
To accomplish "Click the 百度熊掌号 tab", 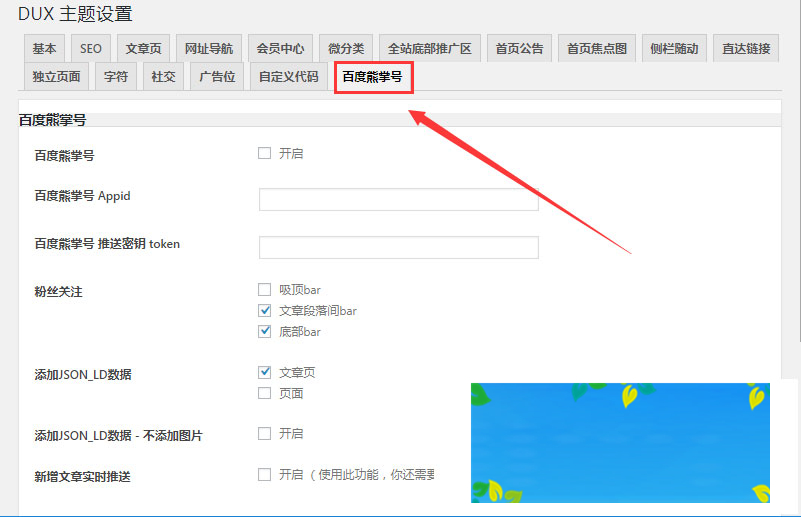I will (x=372, y=76).
